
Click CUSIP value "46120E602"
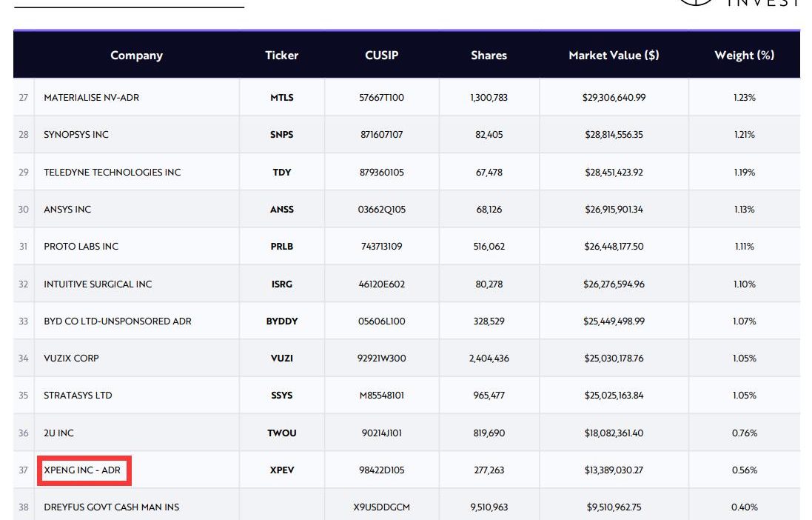pyautogui.click(x=382, y=284)
